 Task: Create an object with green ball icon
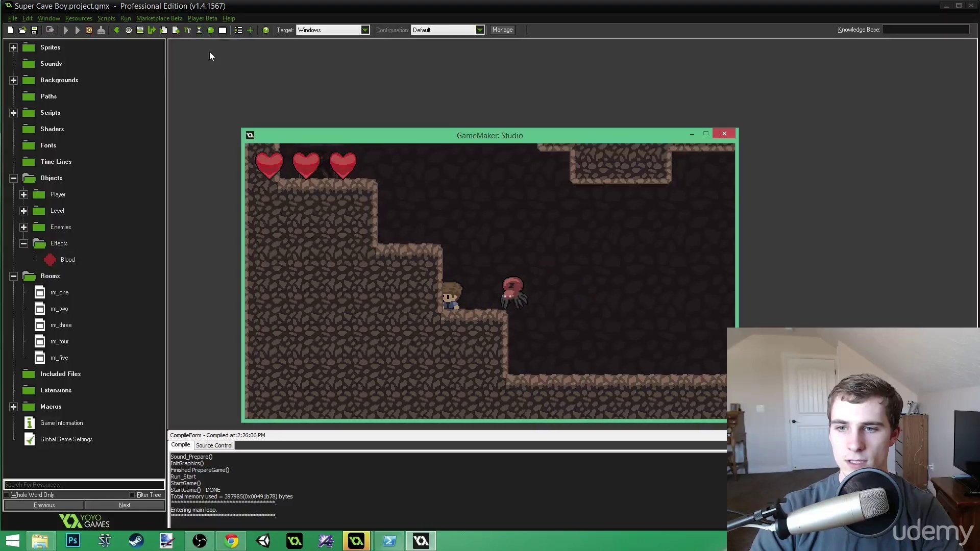click(211, 30)
